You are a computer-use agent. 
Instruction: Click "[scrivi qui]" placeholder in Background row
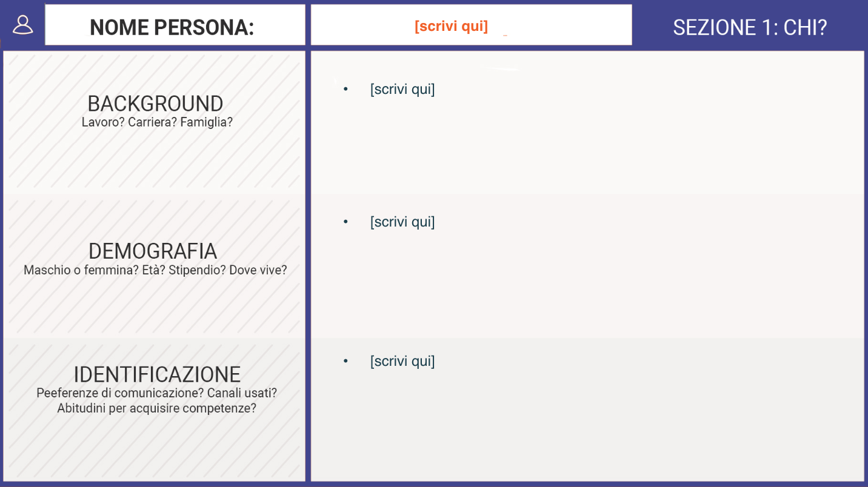click(x=402, y=90)
